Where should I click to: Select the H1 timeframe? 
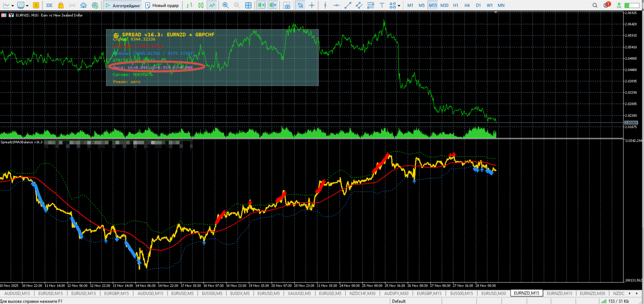coord(455,5)
